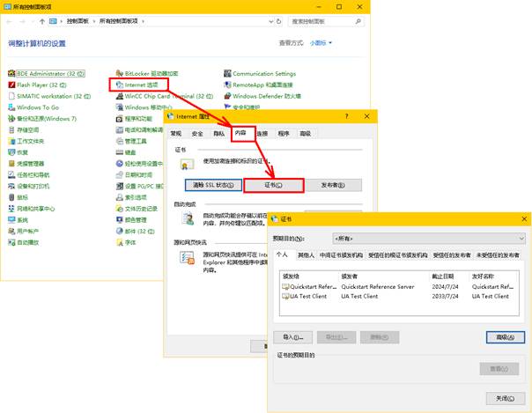Open Windows To Go item
The image size is (532, 413).
pyautogui.click(x=38, y=107)
